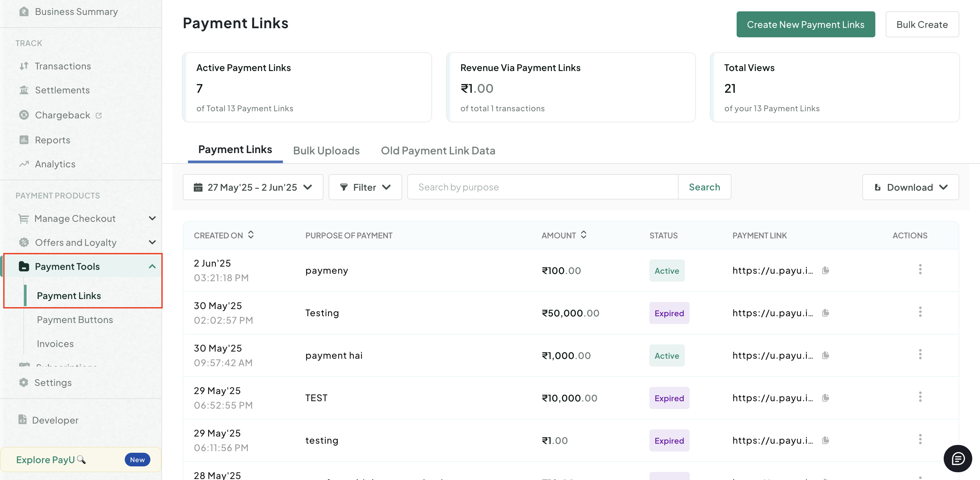Open Business Summary from sidebar
Image resolution: width=980 pixels, height=480 pixels.
68,12
